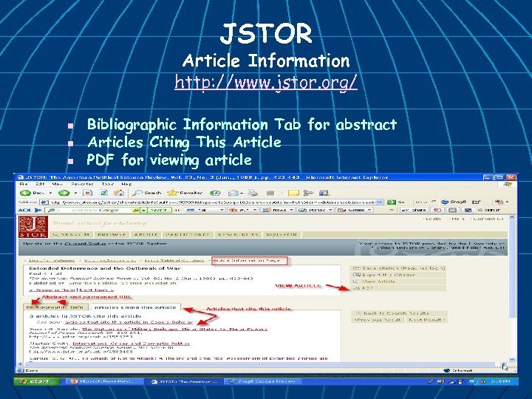Select the JSTOR ABOUT navigation tab
532x399 pixels.
pyautogui.click(x=146, y=234)
